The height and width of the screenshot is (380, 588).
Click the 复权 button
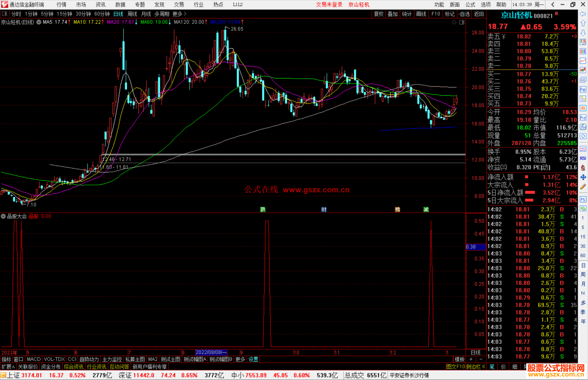(379, 14)
